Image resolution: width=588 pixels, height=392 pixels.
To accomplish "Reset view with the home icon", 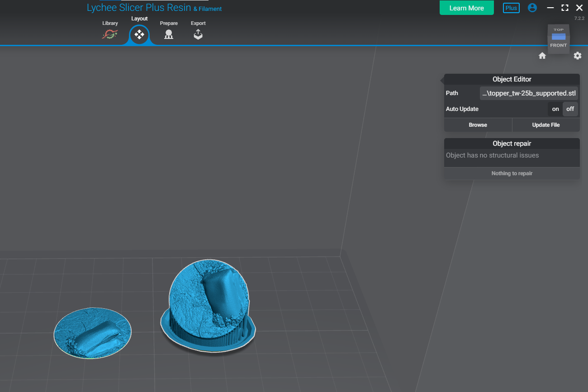I will 542,56.
